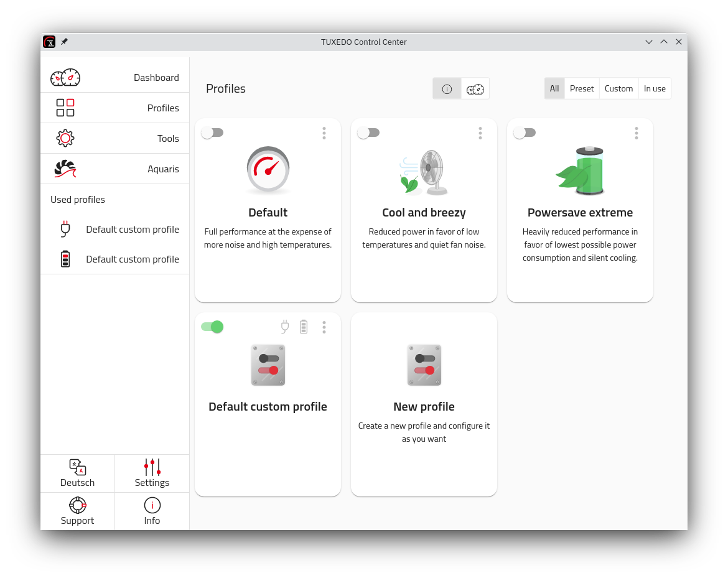Image resolution: width=728 pixels, height=578 pixels.
Task: Select the In use filter tab
Action: (655, 89)
